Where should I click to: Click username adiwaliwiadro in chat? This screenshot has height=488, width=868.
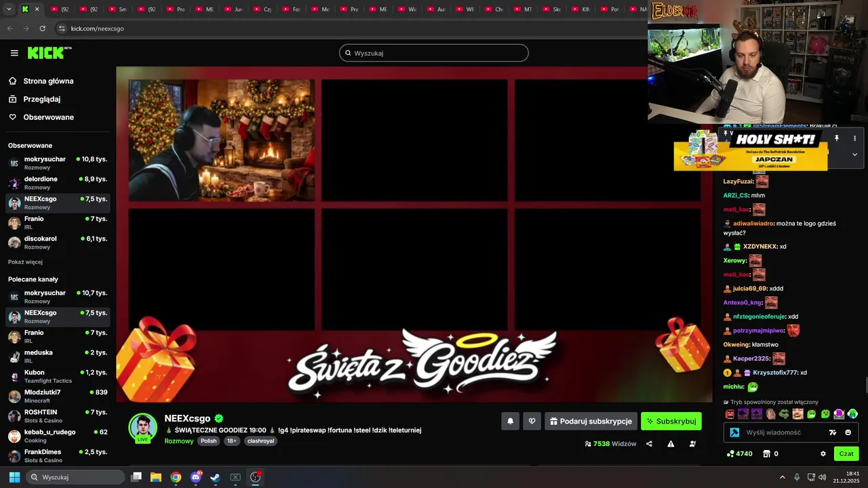coord(753,223)
